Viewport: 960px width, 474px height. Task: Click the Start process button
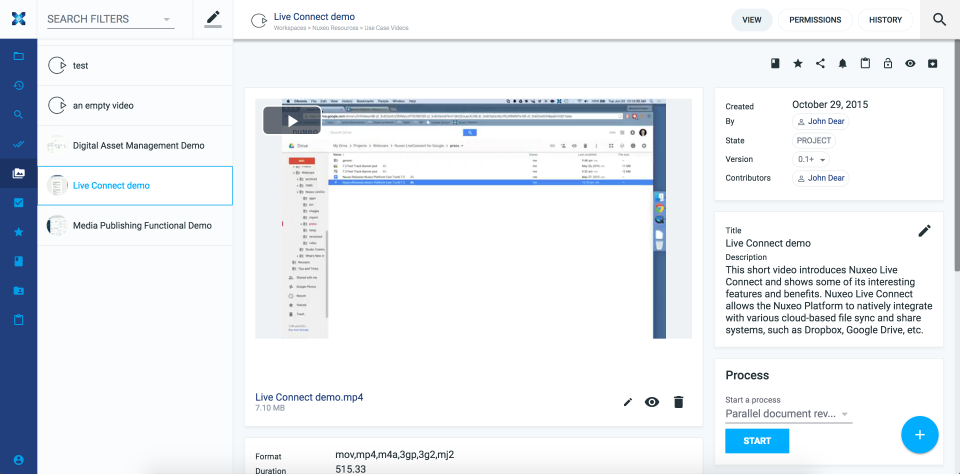click(x=757, y=441)
